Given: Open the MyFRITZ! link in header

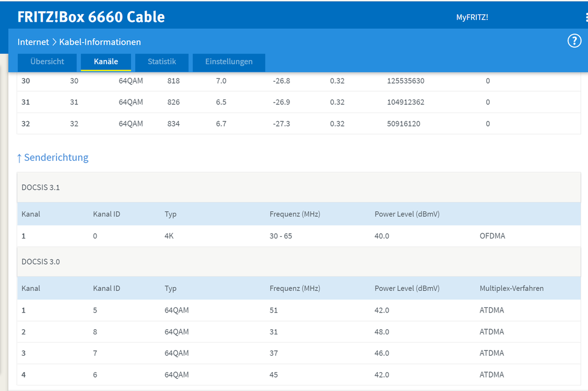Looking at the screenshot, I should coord(472,18).
